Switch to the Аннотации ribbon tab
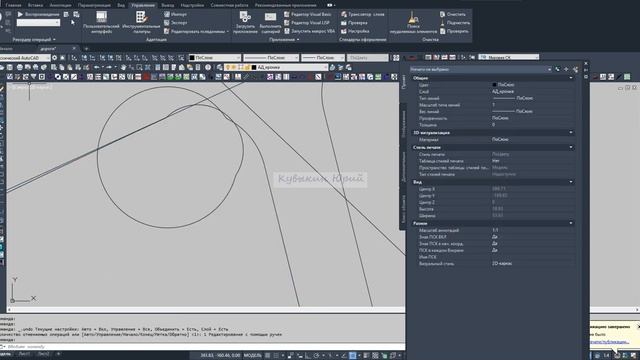The height and width of the screenshot is (360, 640). pos(60,5)
